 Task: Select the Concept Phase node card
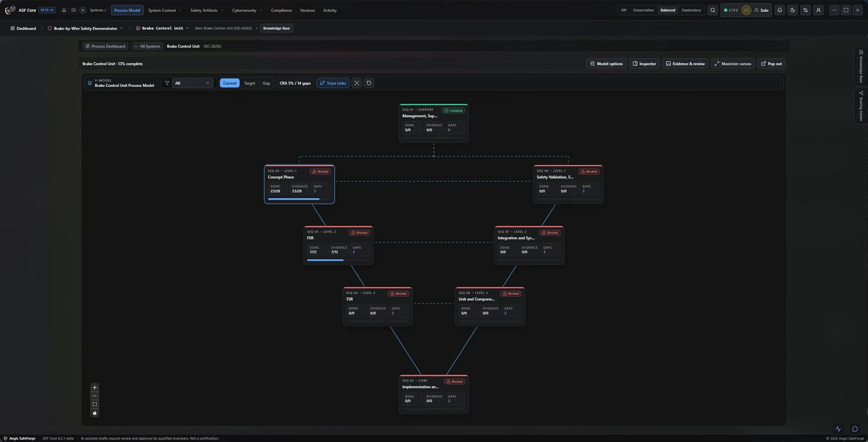coord(299,185)
